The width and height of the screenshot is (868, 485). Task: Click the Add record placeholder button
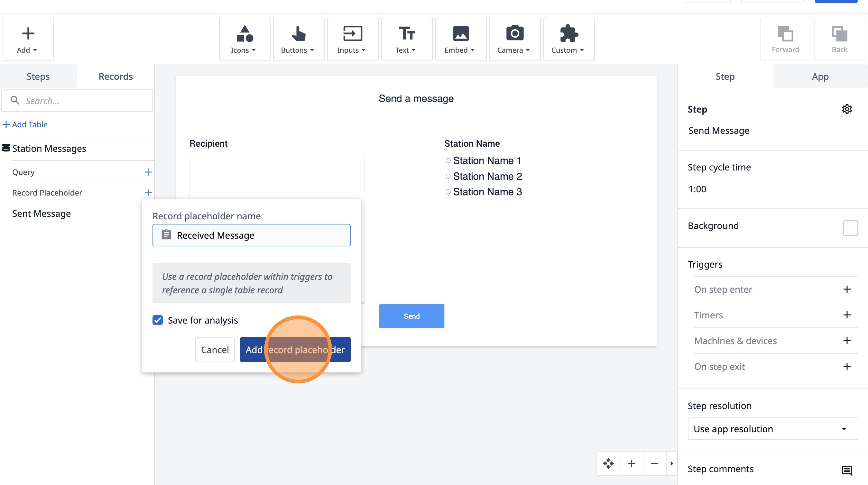point(295,350)
